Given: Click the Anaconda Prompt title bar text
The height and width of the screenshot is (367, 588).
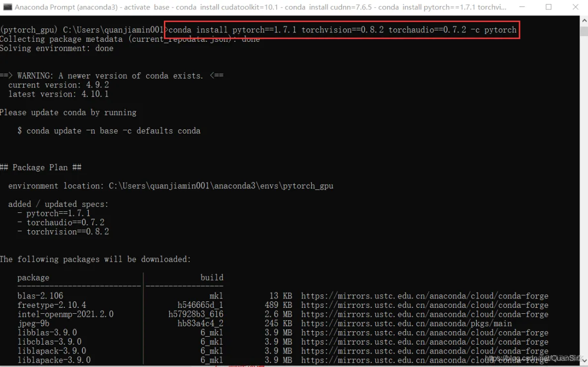Looking at the screenshot, I should [260, 7].
